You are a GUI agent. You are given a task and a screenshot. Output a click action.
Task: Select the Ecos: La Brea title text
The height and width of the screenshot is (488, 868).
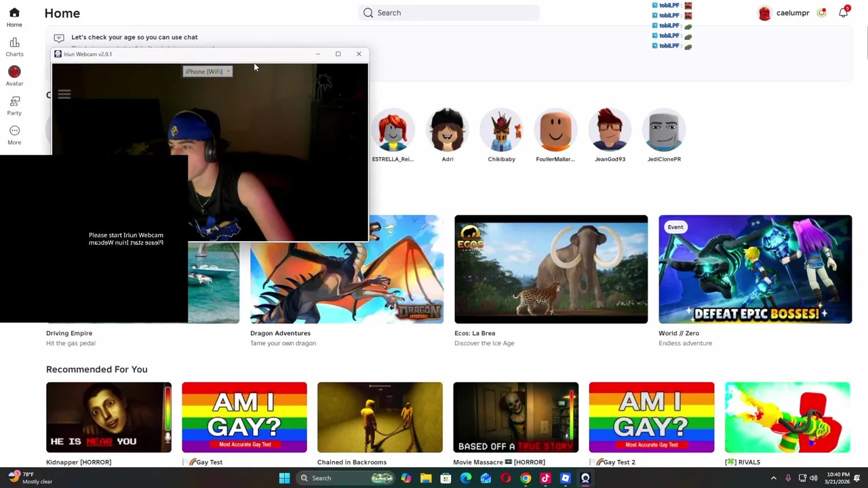pyautogui.click(x=475, y=333)
